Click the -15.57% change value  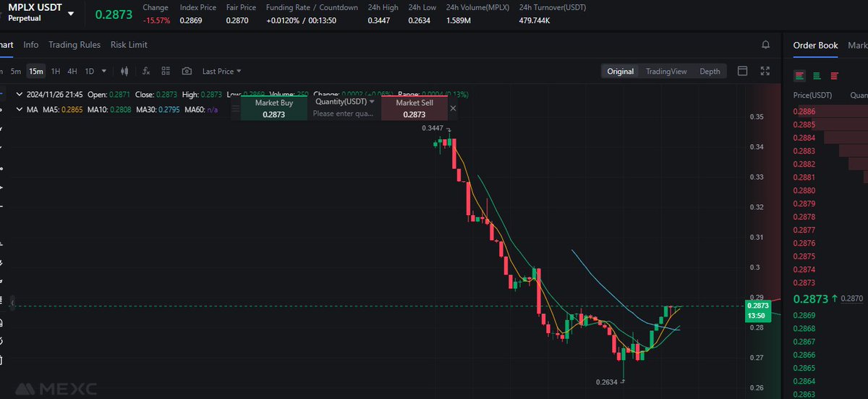(156, 20)
